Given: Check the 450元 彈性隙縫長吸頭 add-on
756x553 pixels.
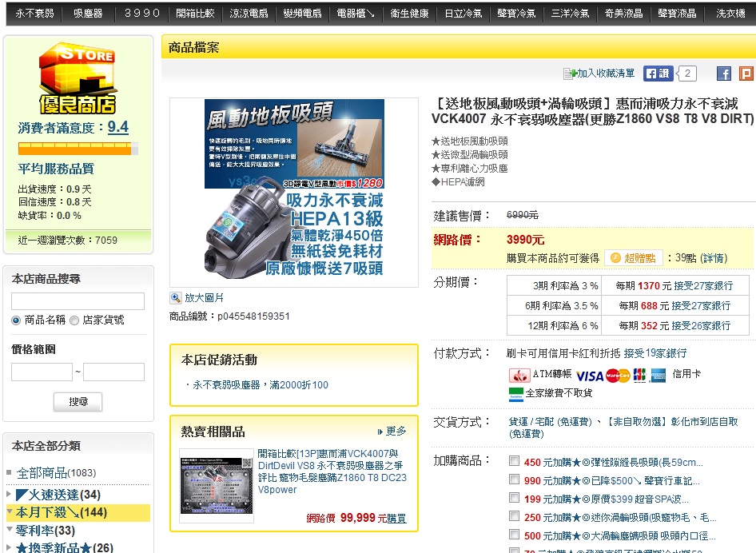Looking at the screenshot, I should pyautogui.click(x=514, y=461).
